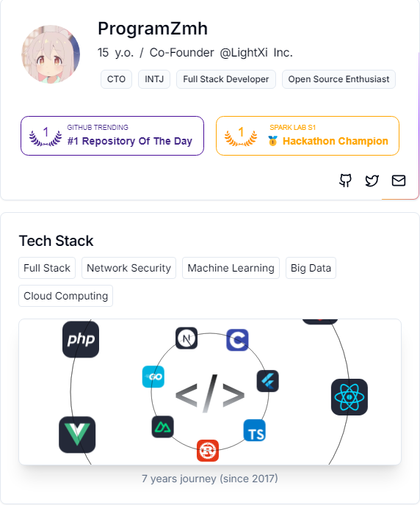Select the Go language icon

tap(153, 377)
